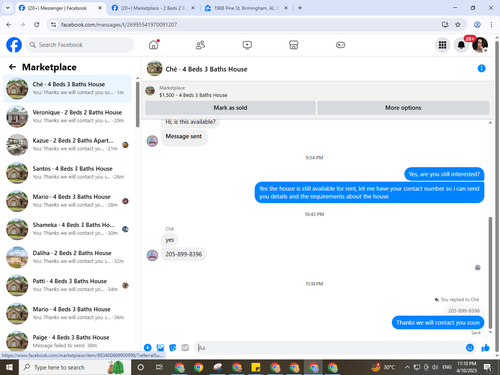Open Shameka 4 Beds 3 Baths chat
The image size is (500, 375).
(x=67, y=229)
